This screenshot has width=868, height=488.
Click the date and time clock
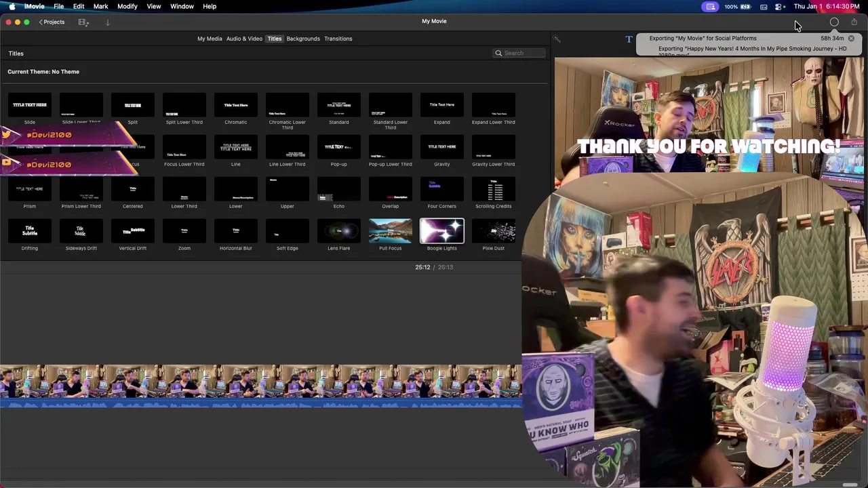point(827,6)
